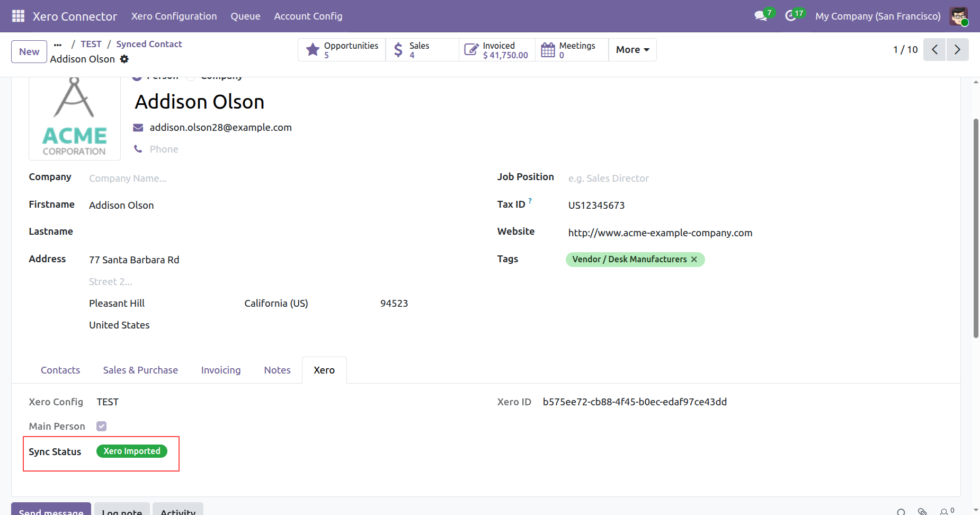Open the breadcrumb ellipsis menu
This screenshot has width=980, height=515.
pyautogui.click(x=58, y=45)
